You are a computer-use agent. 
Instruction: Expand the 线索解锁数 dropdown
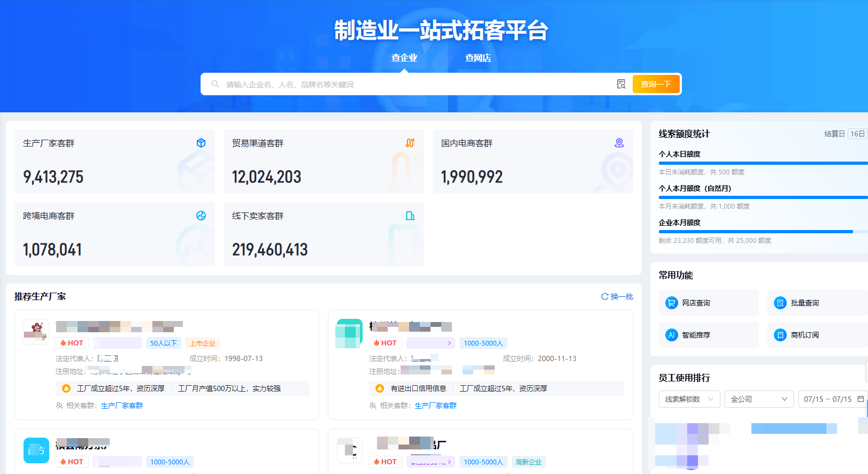[x=689, y=399]
